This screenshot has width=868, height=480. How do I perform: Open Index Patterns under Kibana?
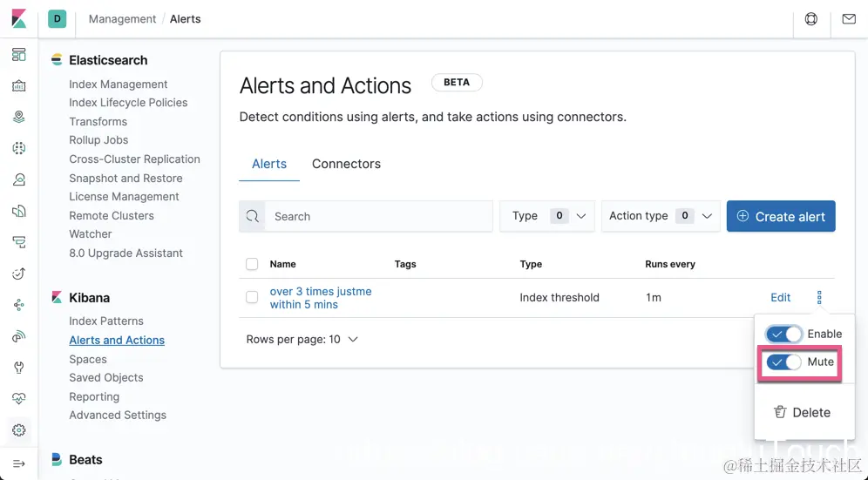point(106,321)
